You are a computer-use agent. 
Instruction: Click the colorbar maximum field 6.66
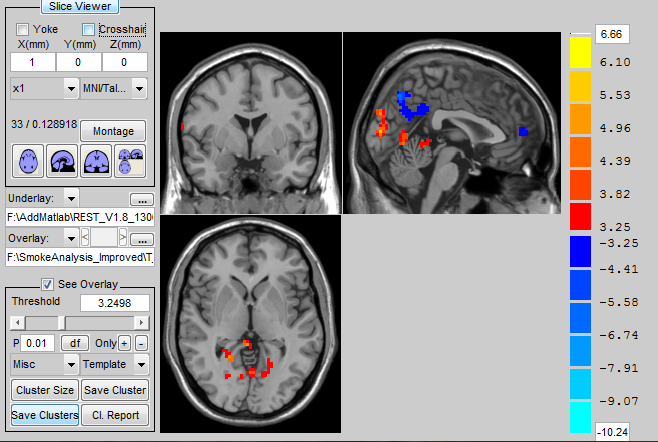612,34
